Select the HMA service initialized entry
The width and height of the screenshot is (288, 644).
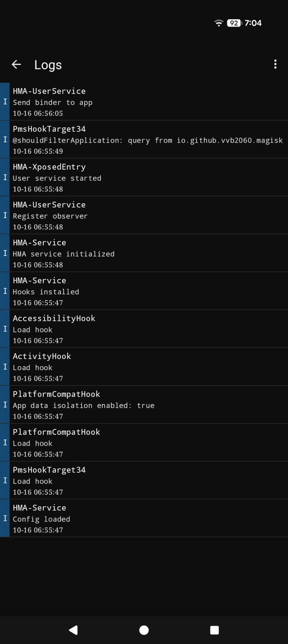(144, 253)
